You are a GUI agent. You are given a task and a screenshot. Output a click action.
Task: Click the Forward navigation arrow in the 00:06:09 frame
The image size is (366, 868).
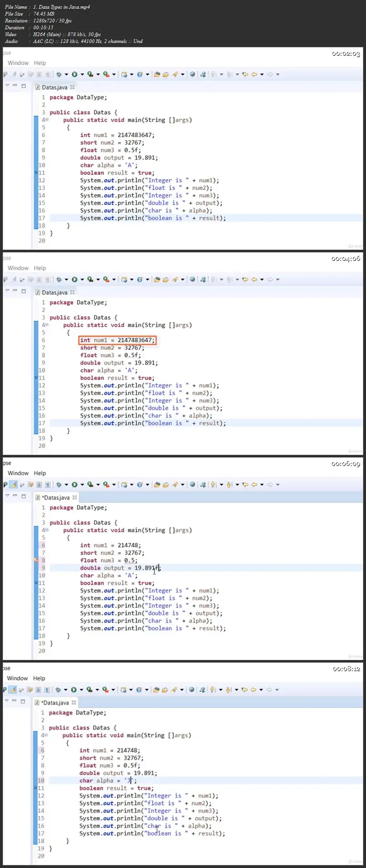pos(270,484)
